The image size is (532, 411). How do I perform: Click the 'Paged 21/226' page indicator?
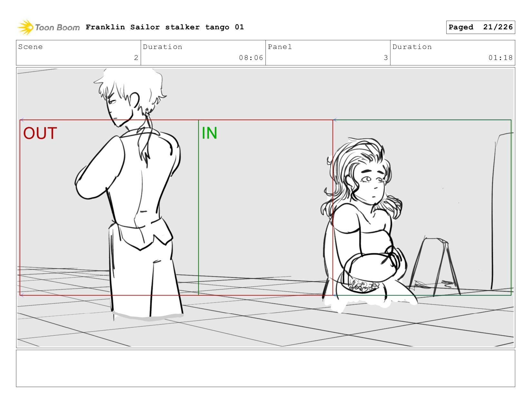[480, 27]
